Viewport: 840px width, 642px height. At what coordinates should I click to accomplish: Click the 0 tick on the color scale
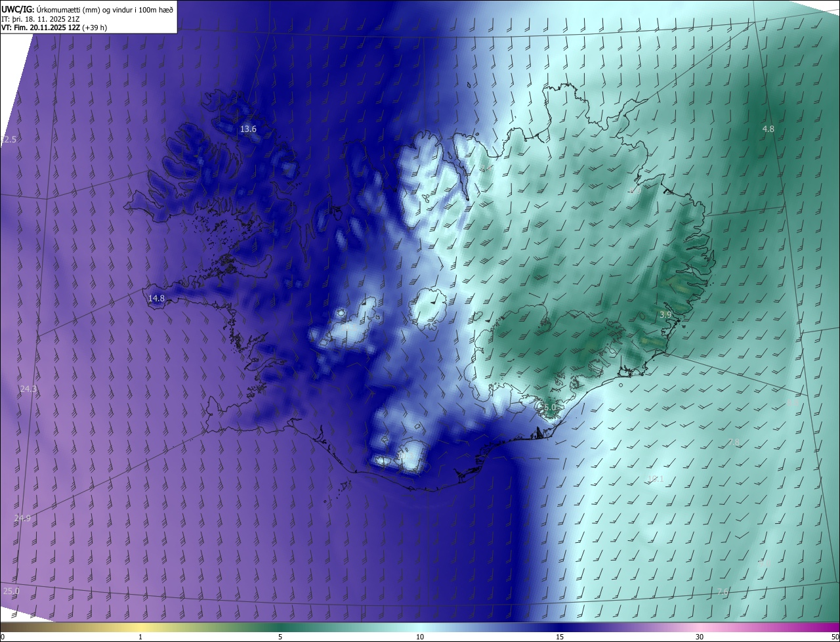click(x=3, y=637)
